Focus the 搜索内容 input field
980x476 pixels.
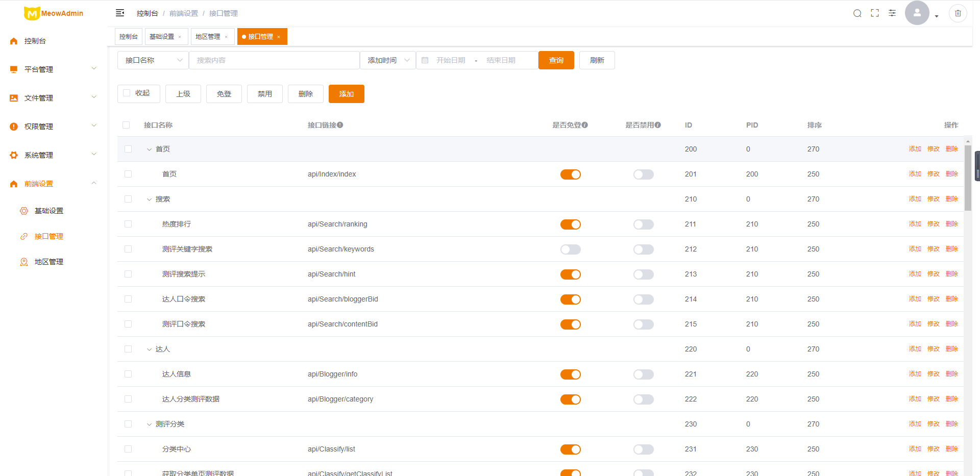click(x=275, y=60)
